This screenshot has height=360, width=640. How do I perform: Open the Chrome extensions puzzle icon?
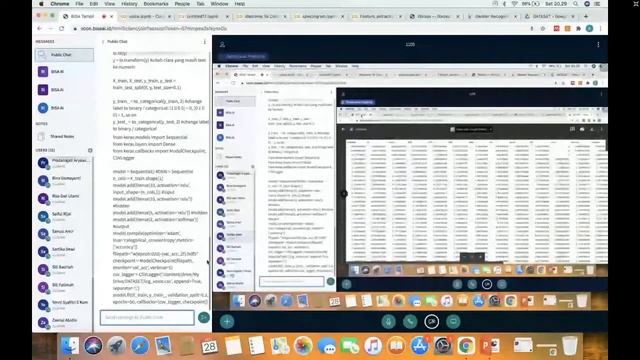pyautogui.click(x=578, y=29)
